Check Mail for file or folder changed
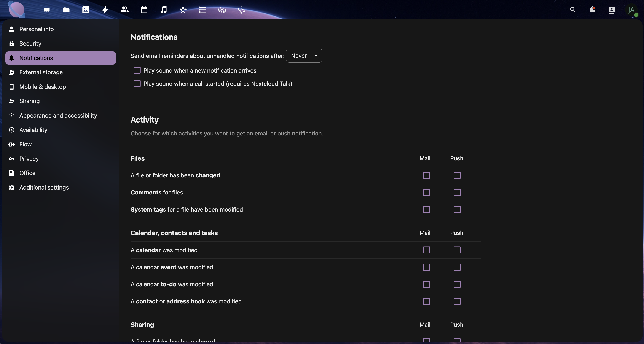 coord(426,175)
